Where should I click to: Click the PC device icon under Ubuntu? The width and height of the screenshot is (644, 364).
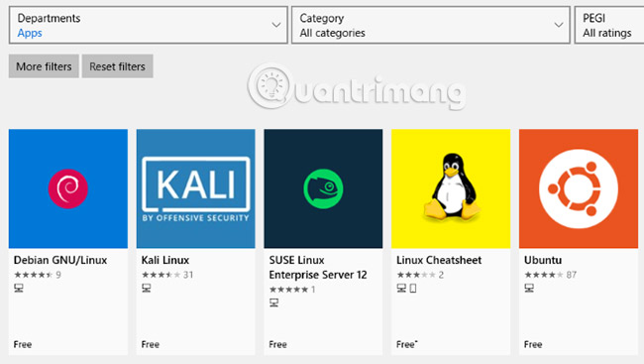529,289
